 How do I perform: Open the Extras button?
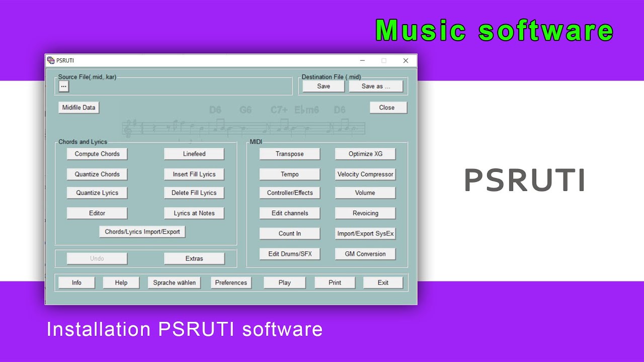tap(194, 258)
